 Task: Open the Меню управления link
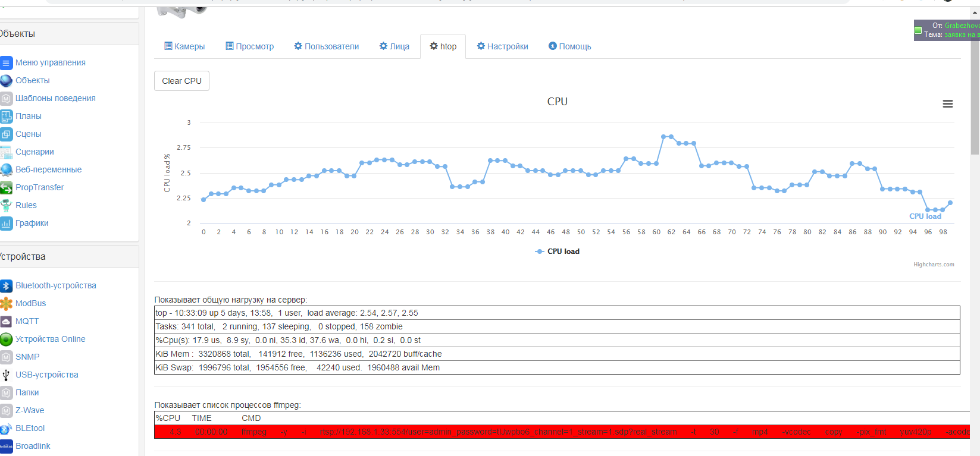pos(51,62)
